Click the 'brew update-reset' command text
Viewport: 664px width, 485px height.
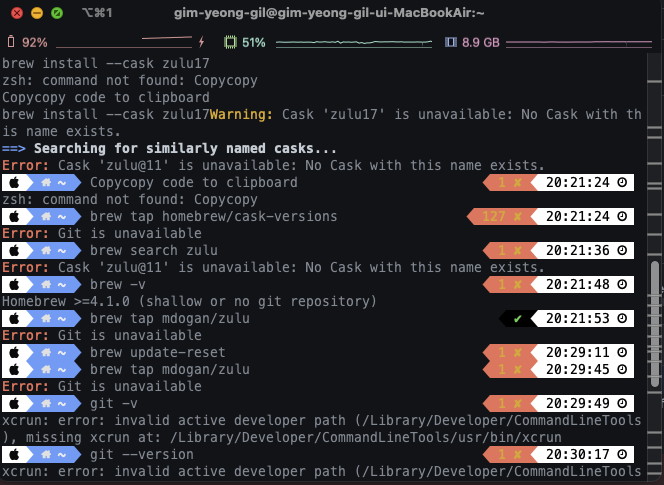pos(158,352)
